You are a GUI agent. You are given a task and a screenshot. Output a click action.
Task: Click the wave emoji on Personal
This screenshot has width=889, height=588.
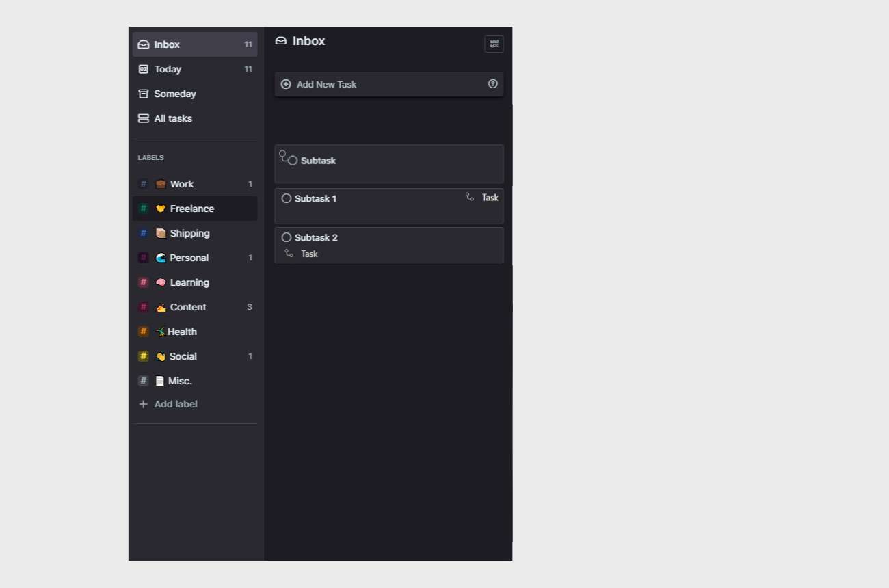161,258
